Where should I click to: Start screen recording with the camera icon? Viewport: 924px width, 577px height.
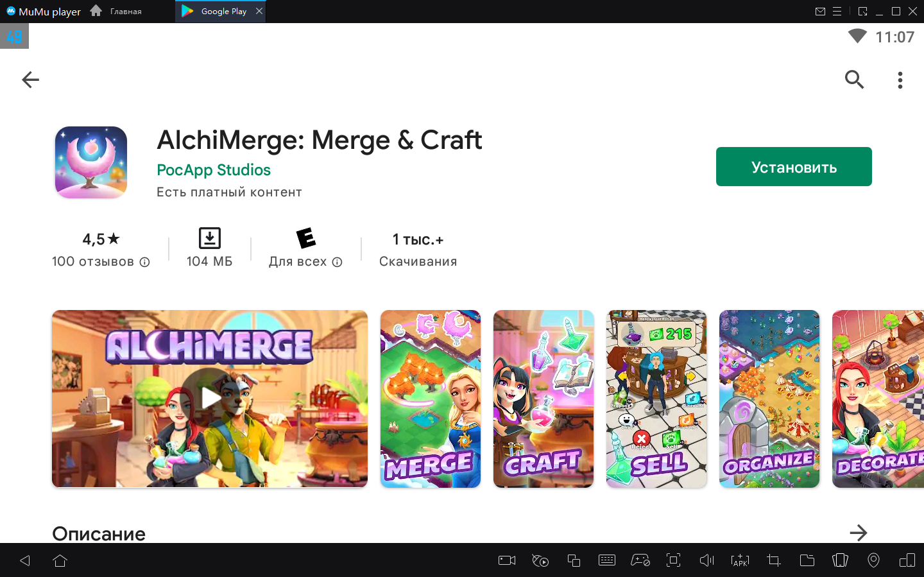click(x=507, y=560)
